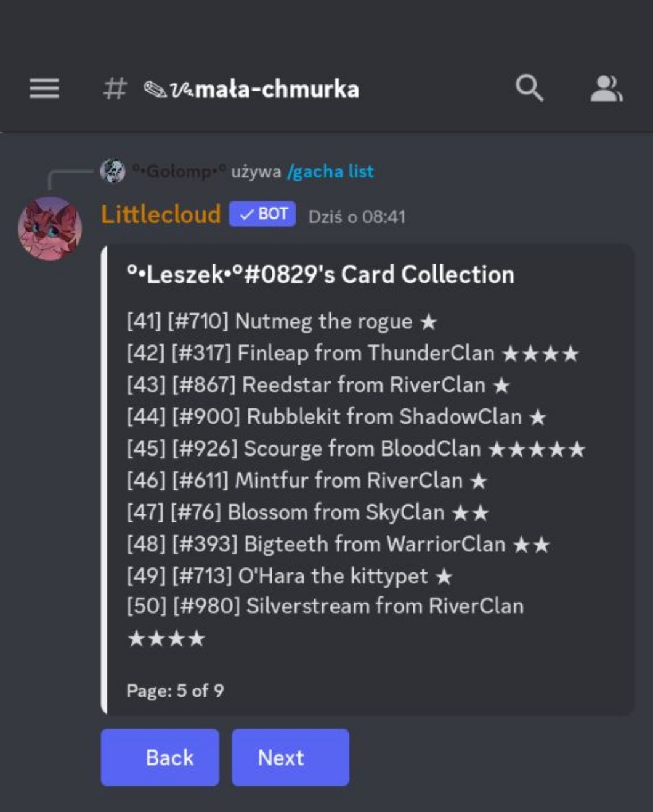Select the Scourge from BloodClan entry

(x=356, y=449)
